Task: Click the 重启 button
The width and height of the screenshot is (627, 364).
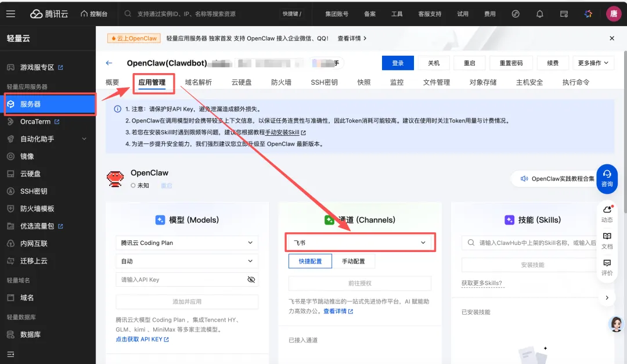Action: click(x=470, y=63)
